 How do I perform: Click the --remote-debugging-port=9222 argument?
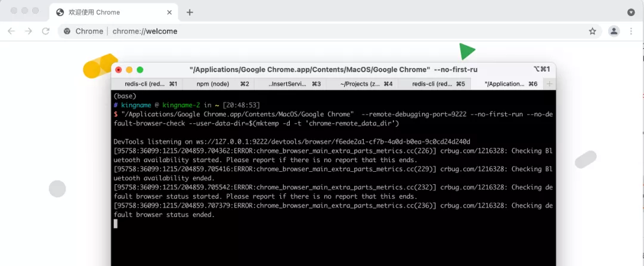tap(414, 114)
